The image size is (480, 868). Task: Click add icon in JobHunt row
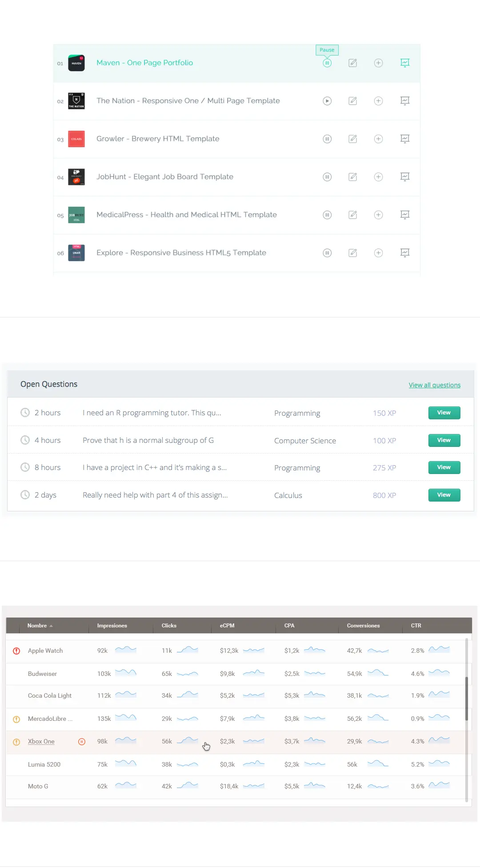[x=378, y=177]
